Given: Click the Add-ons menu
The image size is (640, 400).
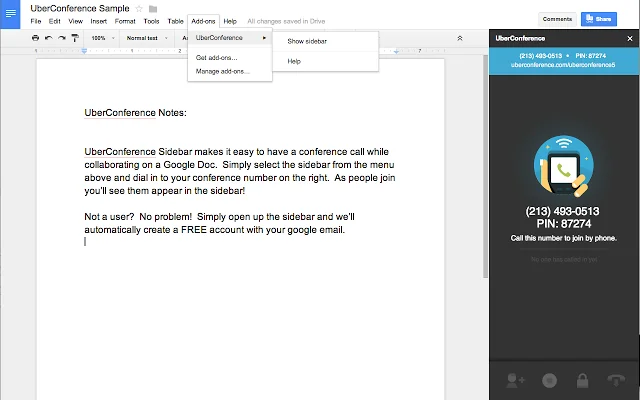Looking at the screenshot, I should [203, 21].
